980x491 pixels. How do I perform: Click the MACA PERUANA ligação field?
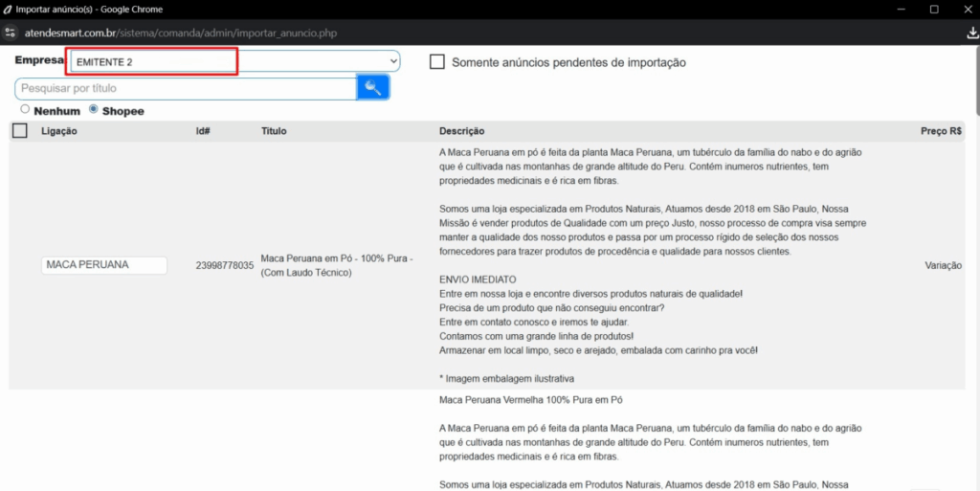(104, 265)
